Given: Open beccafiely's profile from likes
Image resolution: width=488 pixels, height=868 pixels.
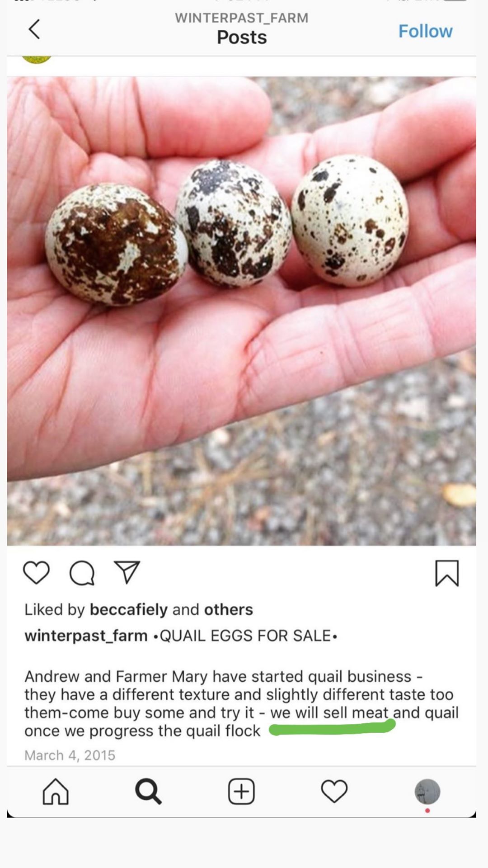Looking at the screenshot, I should click(x=129, y=610).
